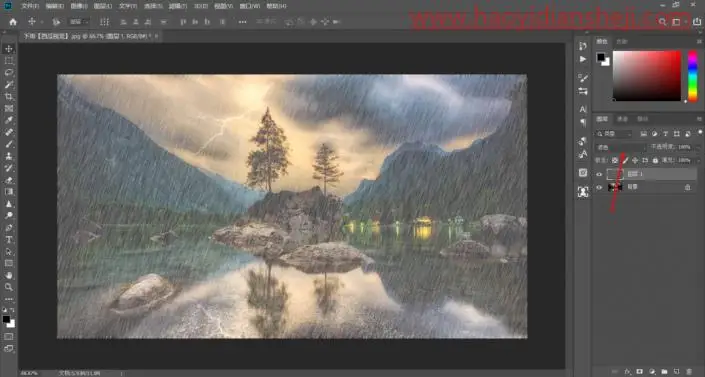The height and width of the screenshot is (377, 705).
Task: Toggle lock image pixels brush icon
Action: click(625, 160)
